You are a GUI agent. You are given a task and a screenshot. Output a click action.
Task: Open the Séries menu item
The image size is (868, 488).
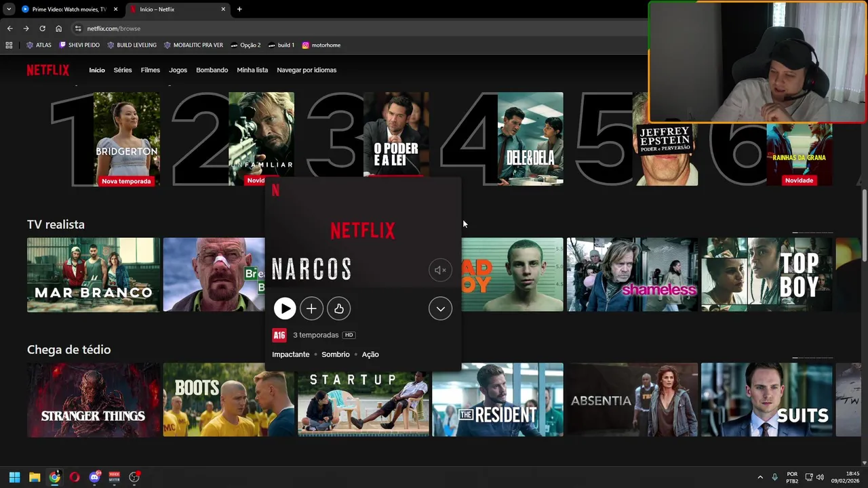tap(123, 70)
